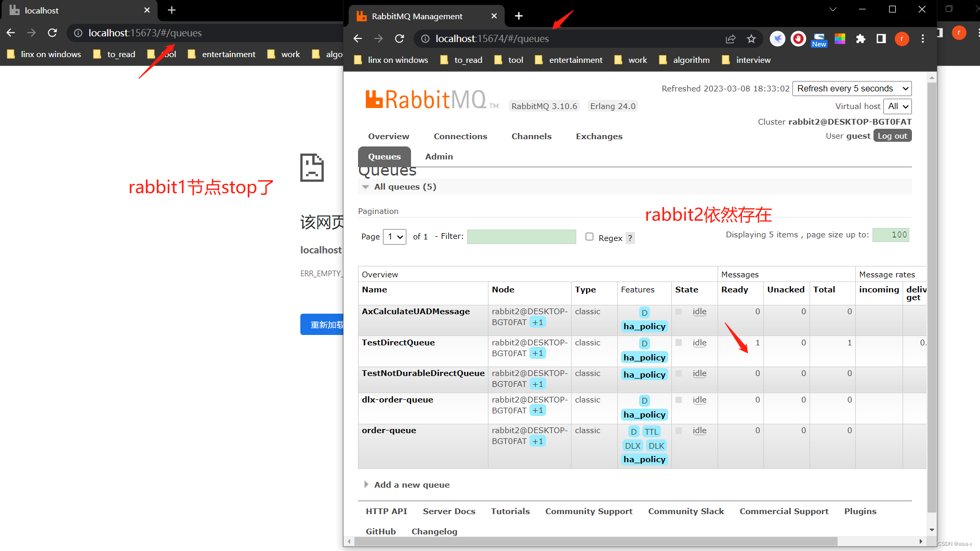Click the DLX badge on order-queue
Screen dimensions: 980x551
coord(633,446)
